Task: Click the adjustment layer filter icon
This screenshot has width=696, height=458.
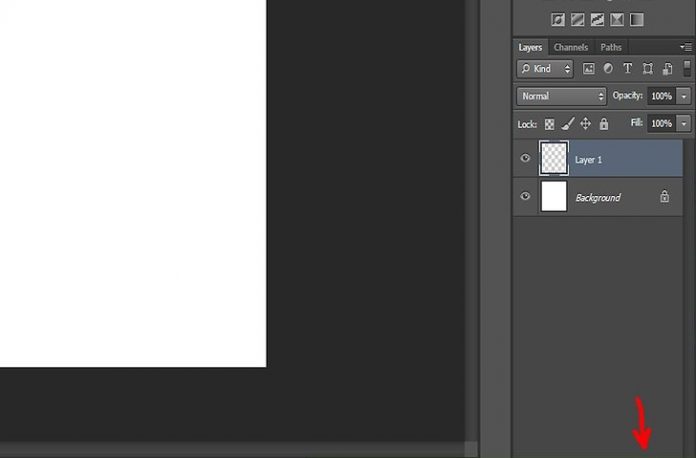Action: point(608,69)
